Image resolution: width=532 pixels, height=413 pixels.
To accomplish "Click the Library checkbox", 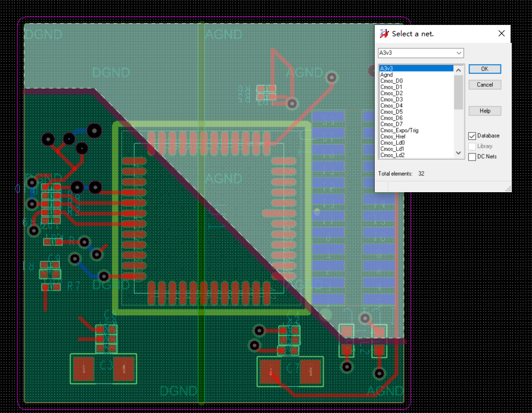I will 472,146.
